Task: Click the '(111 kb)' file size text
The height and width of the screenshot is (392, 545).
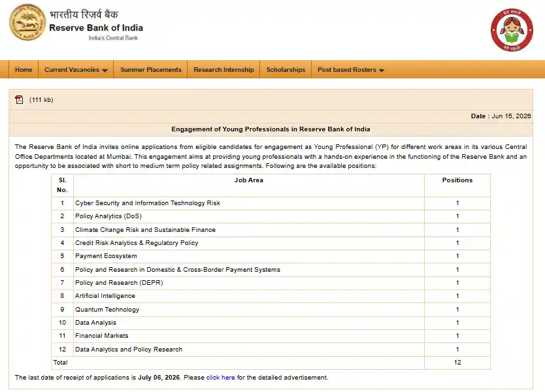Action: point(41,100)
